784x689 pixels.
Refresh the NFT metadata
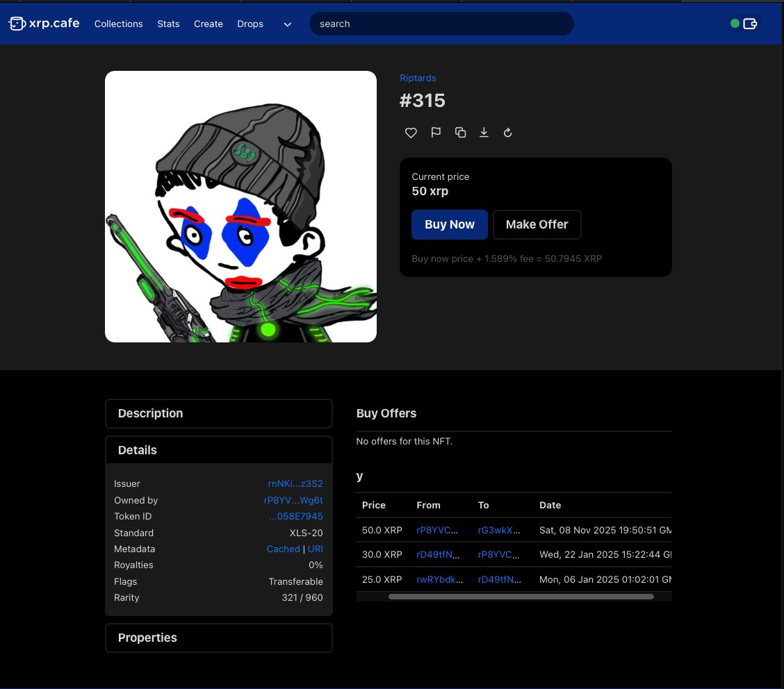[507, 132]
